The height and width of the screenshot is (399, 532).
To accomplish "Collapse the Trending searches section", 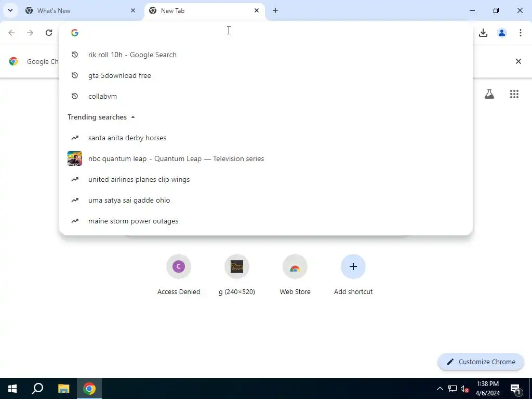I will point(133,117).
